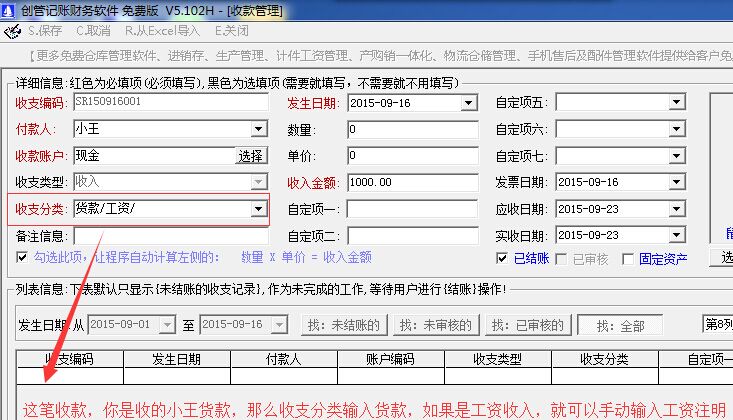Click the 收入金额 input field
The image size is (733, 420).
click(x=411, y=183)
